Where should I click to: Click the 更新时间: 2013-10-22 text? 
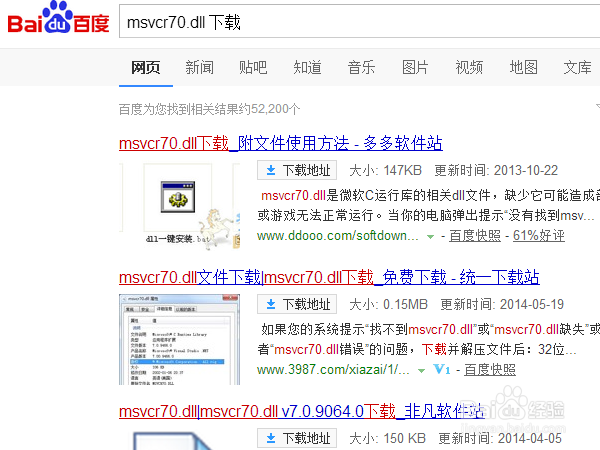[x=496, y=170]
